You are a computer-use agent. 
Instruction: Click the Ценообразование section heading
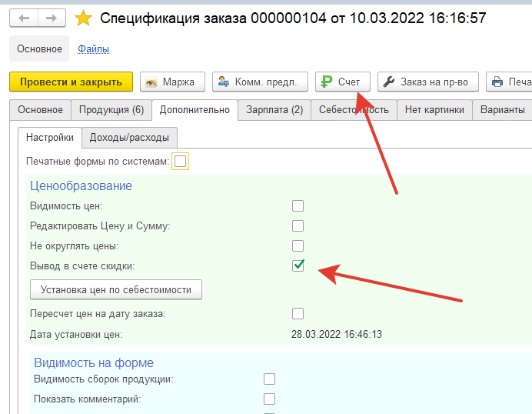(81, 185)
